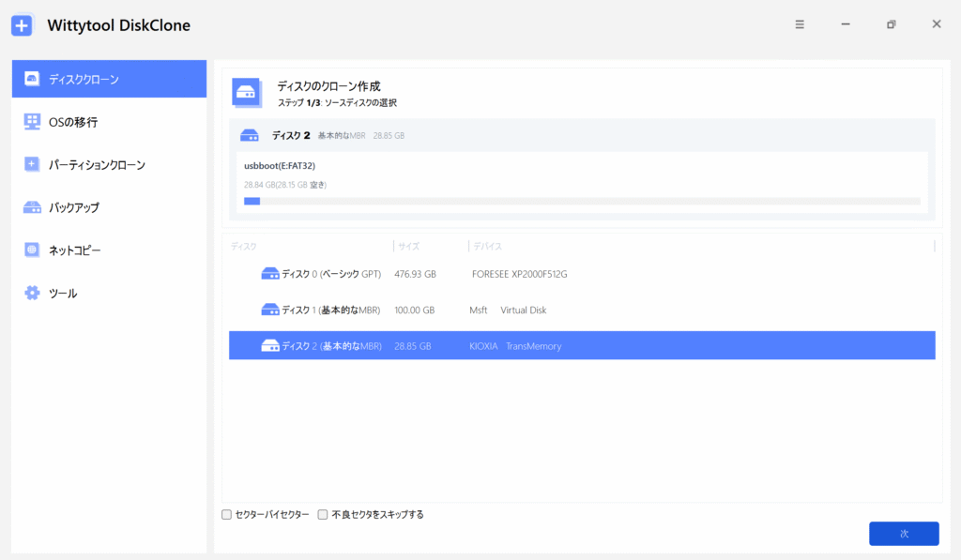Open ネットコピー from the sidebar

[x=109, y=250]
